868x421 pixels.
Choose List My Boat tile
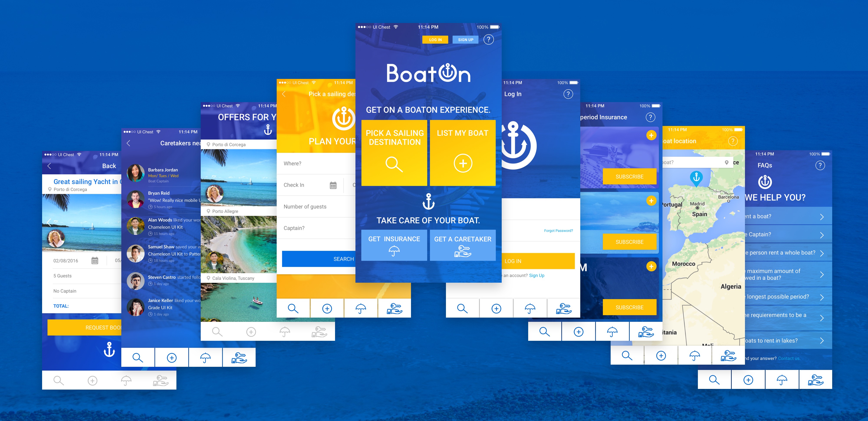[463, 153]
